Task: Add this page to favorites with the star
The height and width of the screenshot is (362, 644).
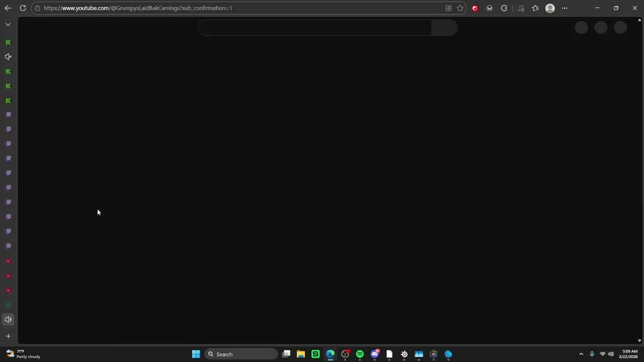Action: point(460,8)
